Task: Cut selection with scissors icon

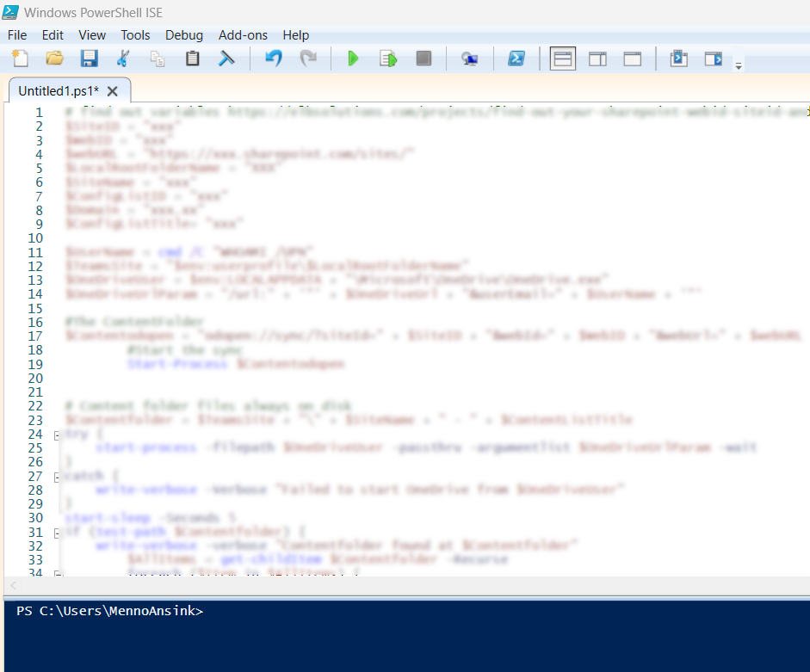Action: click(x=123, y=59)
